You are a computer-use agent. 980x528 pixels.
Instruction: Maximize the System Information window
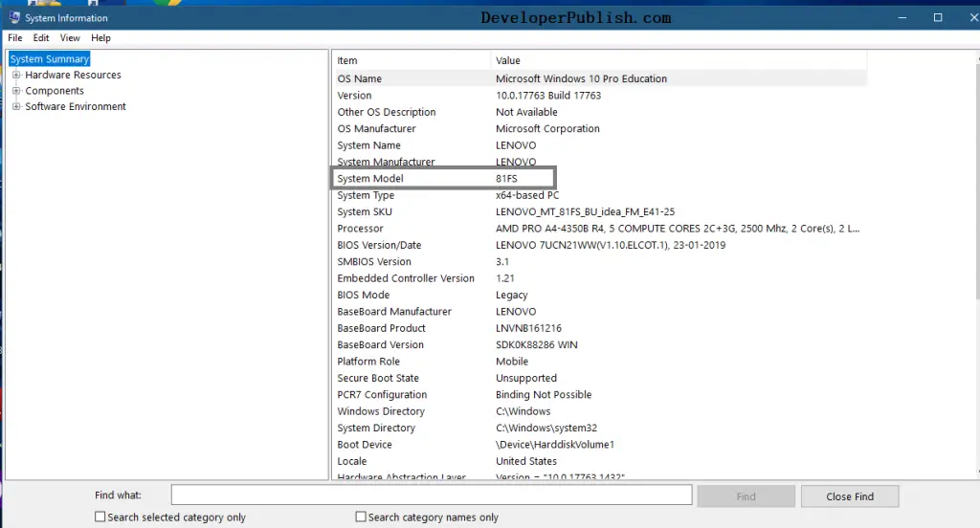coord(938,17)
